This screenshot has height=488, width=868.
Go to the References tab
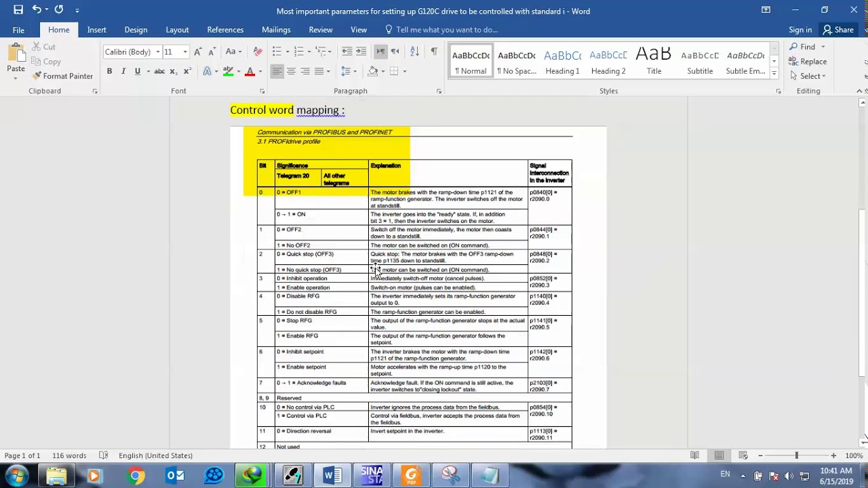point(225,30)
